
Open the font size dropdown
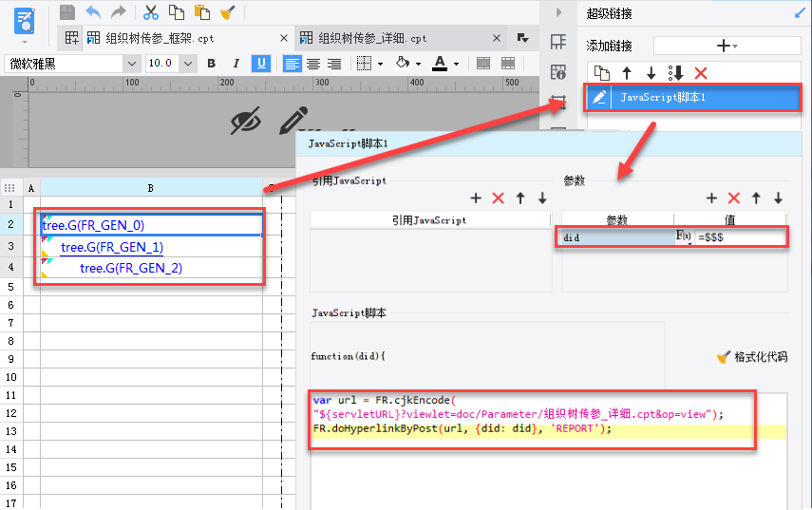[188, 64]
